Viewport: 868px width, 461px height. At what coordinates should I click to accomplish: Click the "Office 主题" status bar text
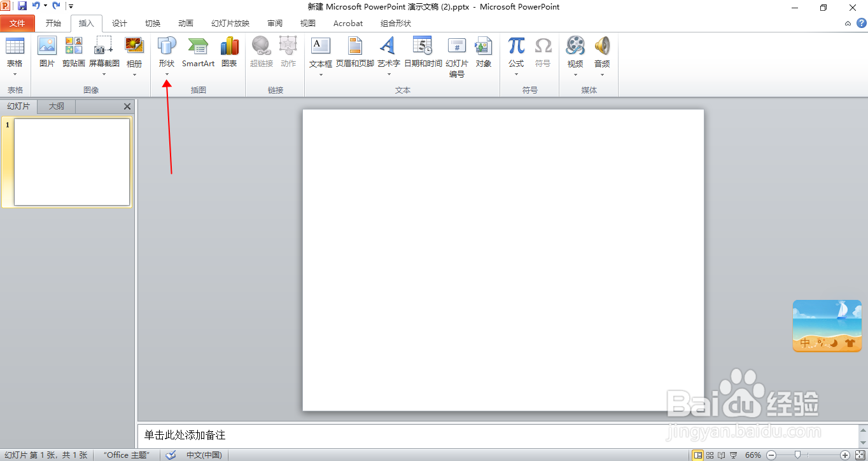click(127, 455)
